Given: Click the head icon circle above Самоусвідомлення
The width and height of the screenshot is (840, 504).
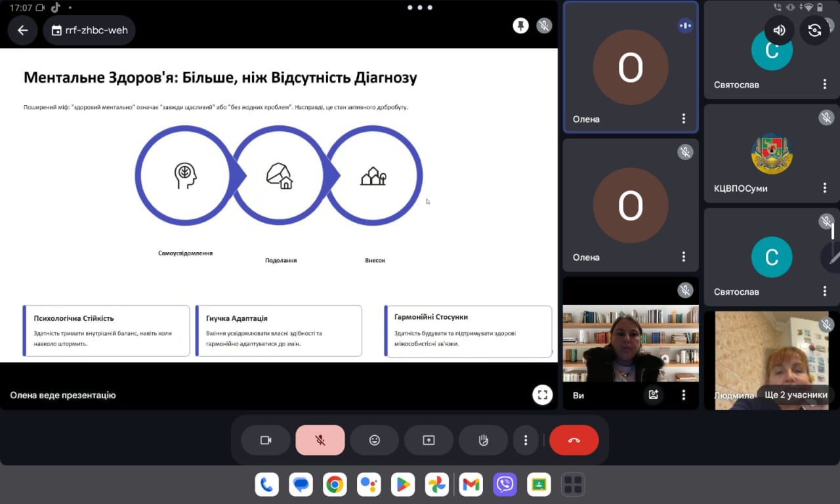Looking at the screenshot, I should 185,176.
